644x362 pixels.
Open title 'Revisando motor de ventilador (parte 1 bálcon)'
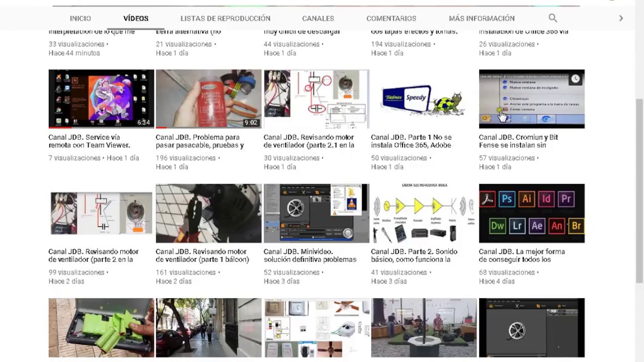tap(203, 255)
